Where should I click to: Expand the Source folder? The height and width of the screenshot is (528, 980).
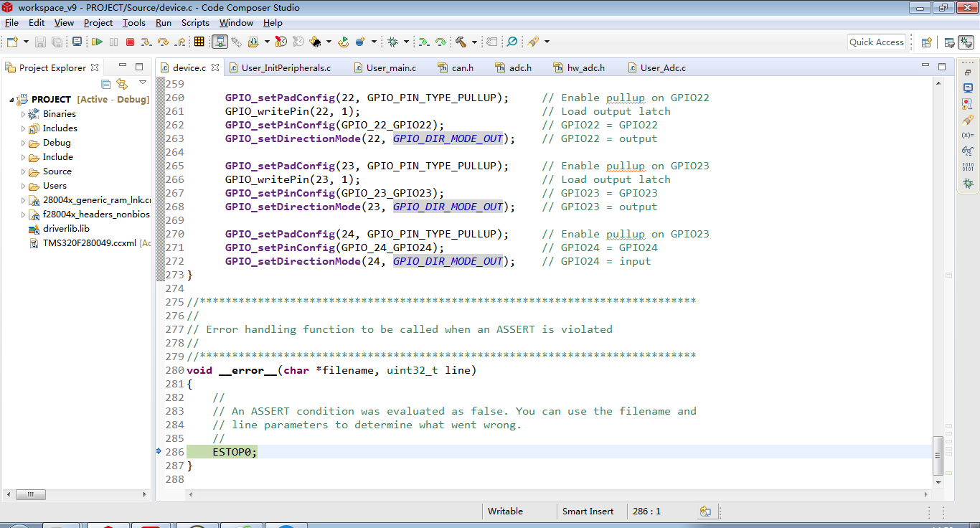23,171
